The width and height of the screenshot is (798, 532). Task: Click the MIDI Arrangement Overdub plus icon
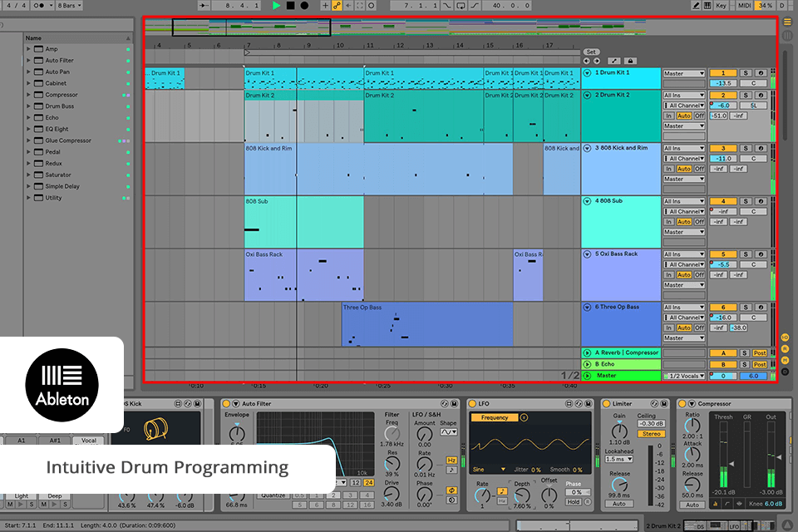325,6
